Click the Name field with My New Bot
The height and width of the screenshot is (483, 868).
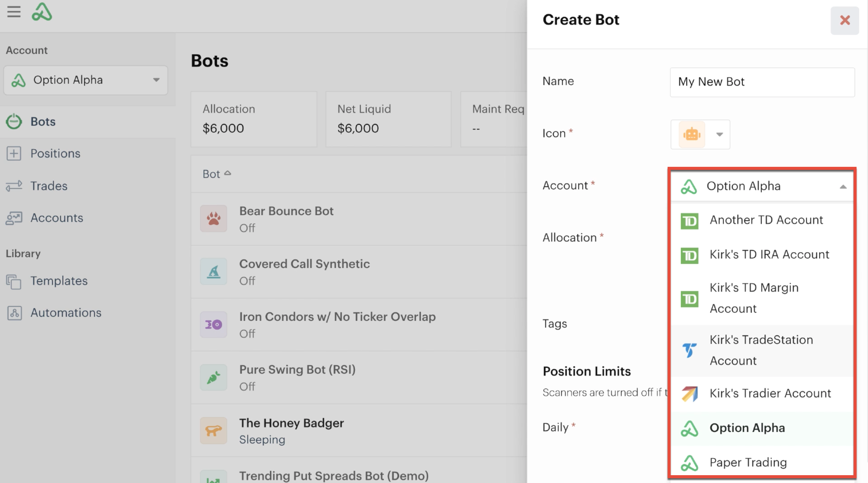point(762,82)
